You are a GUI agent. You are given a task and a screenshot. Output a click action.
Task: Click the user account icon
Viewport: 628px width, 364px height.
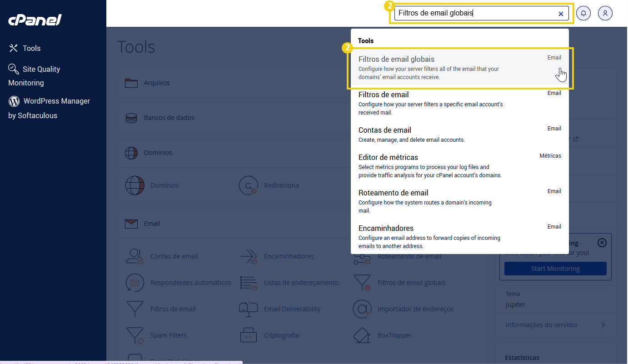click(x=605, y=13)
